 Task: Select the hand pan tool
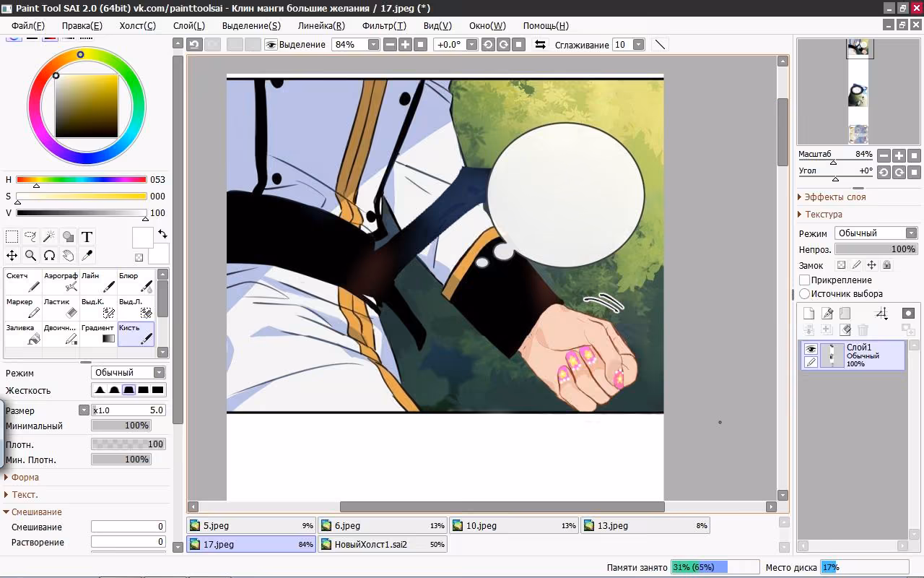(68, 255)
